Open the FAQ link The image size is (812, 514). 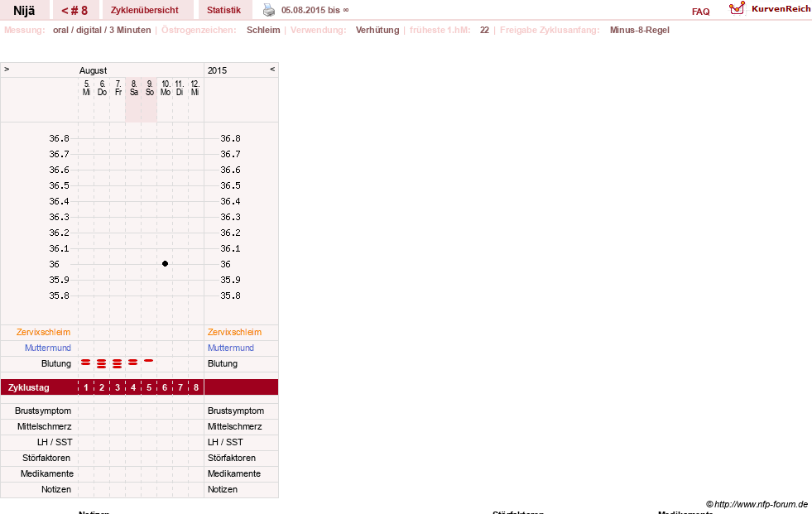click(700, 12)
